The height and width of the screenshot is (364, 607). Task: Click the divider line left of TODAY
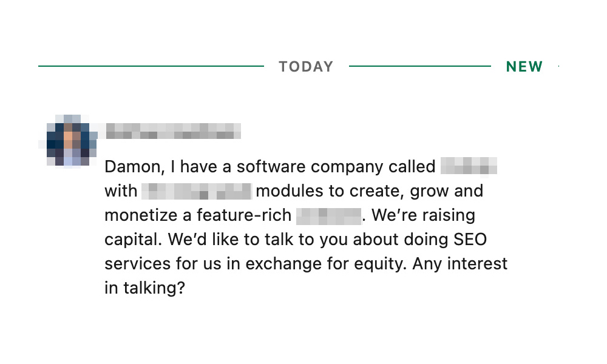click(x=151, y=66)
